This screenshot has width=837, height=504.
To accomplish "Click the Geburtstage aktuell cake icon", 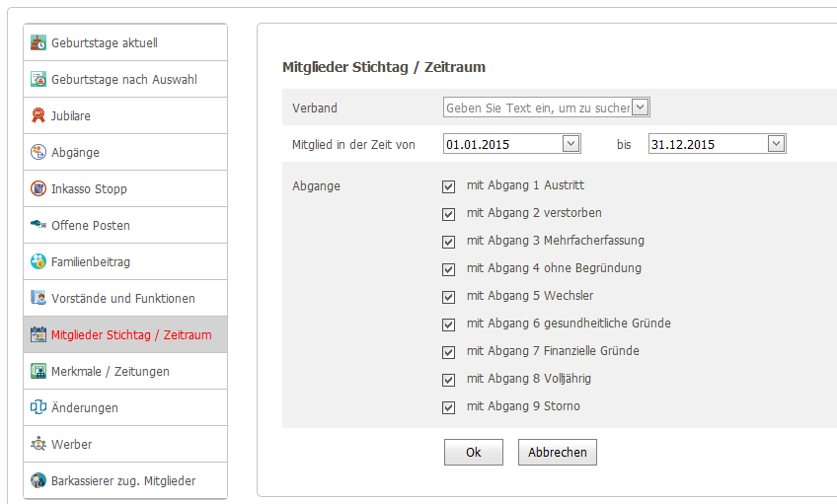I will tap(38, 42).
